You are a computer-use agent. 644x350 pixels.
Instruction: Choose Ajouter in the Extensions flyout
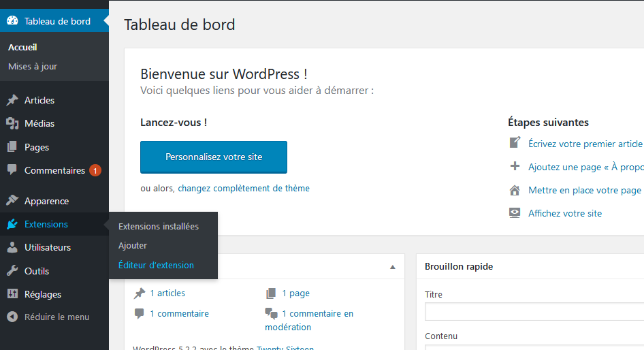[x=133, y=246]
